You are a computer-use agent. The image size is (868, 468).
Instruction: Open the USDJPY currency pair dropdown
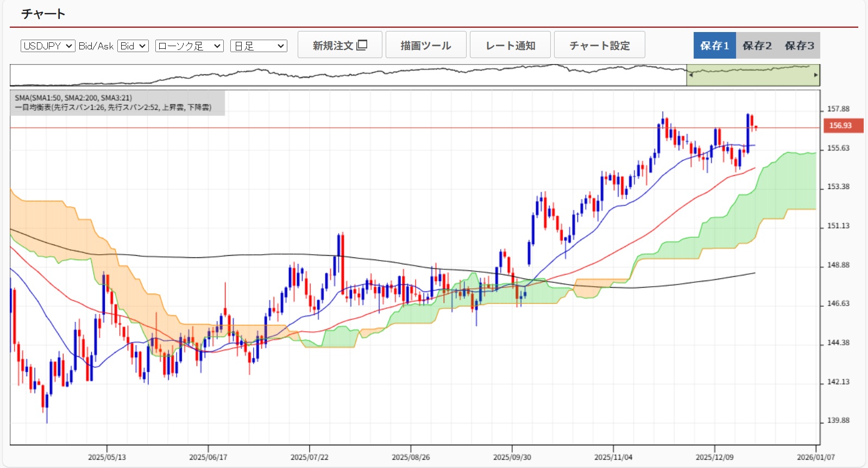click(47, 46)
